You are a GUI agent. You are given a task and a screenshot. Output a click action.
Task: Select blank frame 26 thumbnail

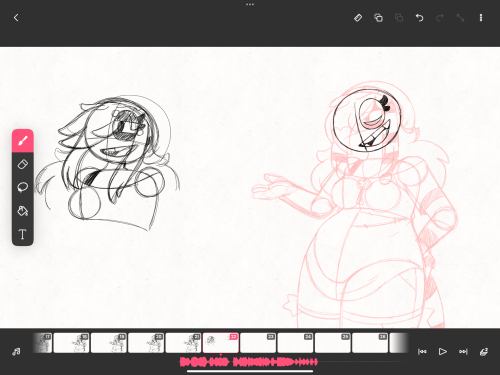pyautogui.click(x=370, y=343)
